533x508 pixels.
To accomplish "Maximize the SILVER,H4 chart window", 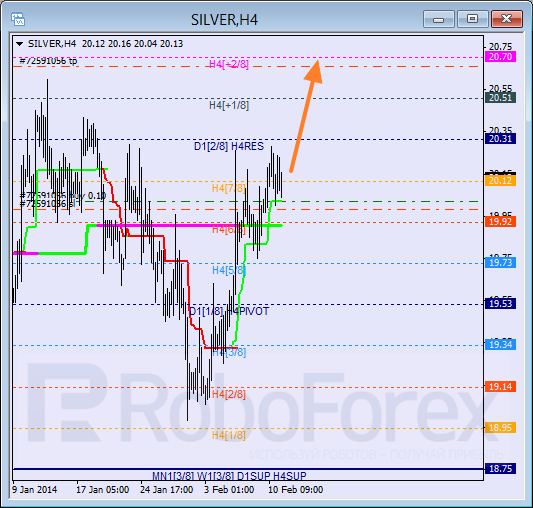I will (x=472, y=19).
